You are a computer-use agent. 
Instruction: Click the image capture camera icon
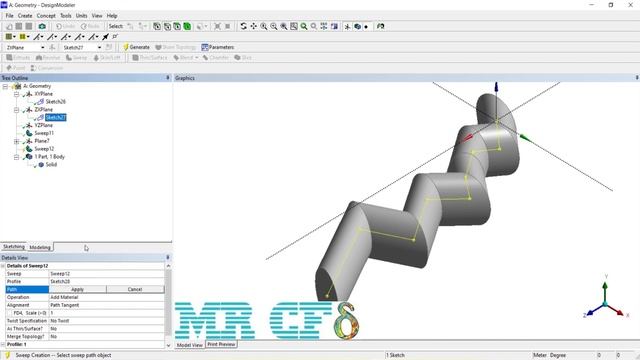click(x=42, y=26)
